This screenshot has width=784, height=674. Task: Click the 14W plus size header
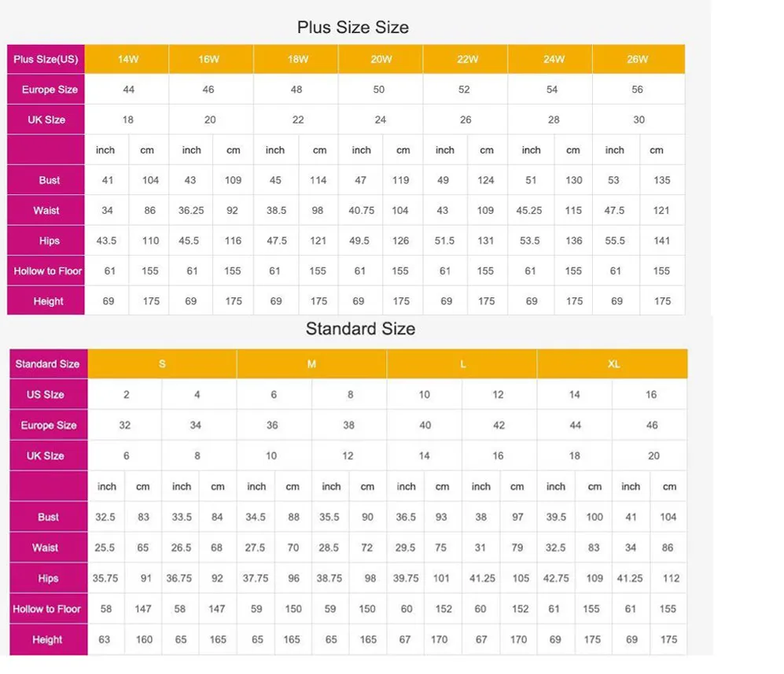point(127,59)
